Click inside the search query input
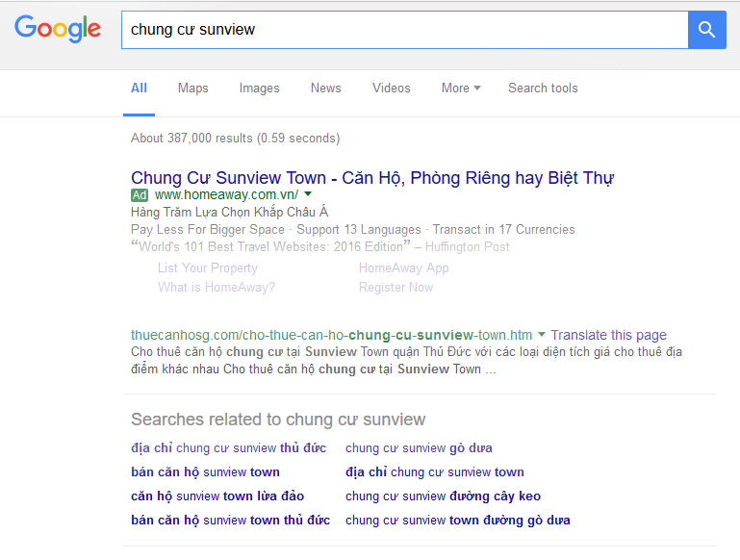 coord(404,30)
